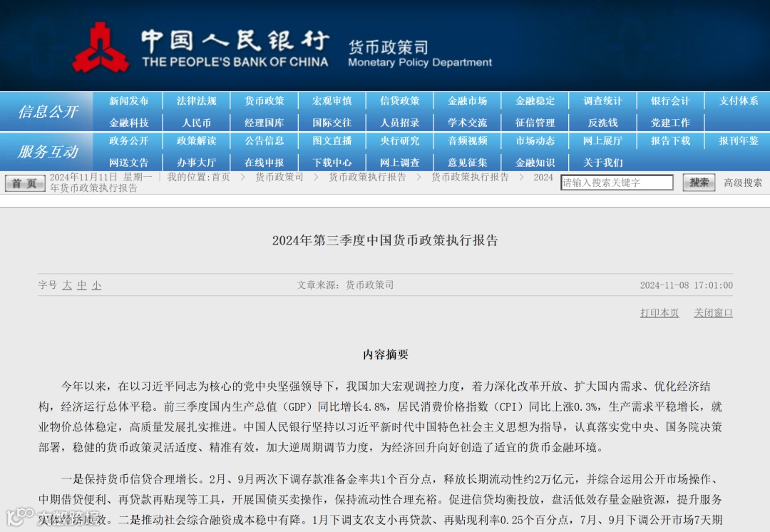Set font size to 大

tap(67, 285)
